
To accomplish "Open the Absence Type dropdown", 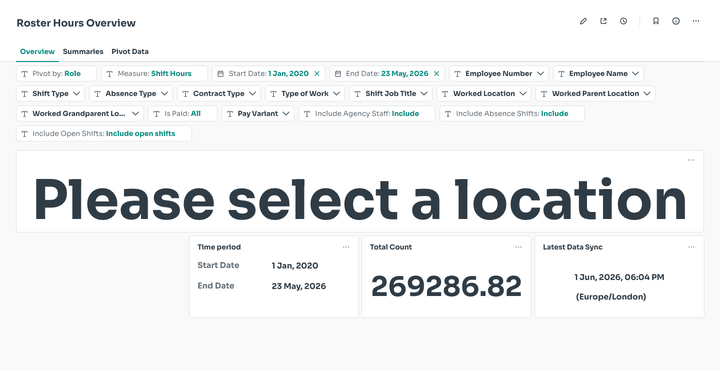I will [131, 94].
